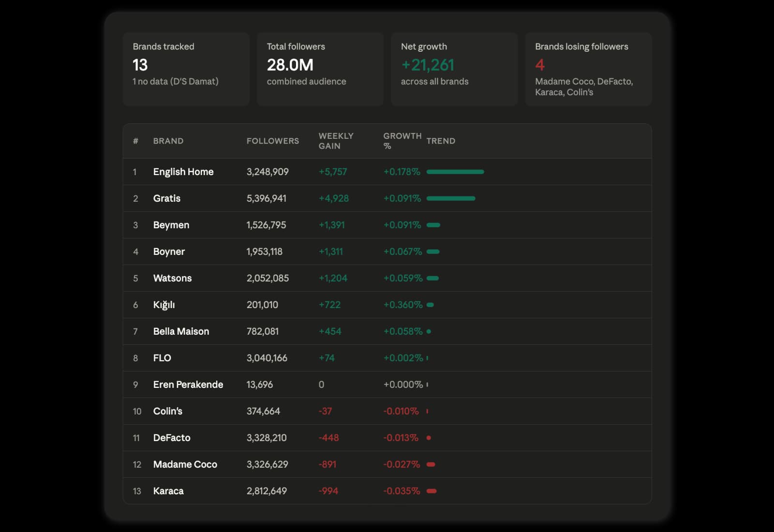774x532 pixels.
Task: Click the Bella Maison brand name
Action: [x=181, y=331]
